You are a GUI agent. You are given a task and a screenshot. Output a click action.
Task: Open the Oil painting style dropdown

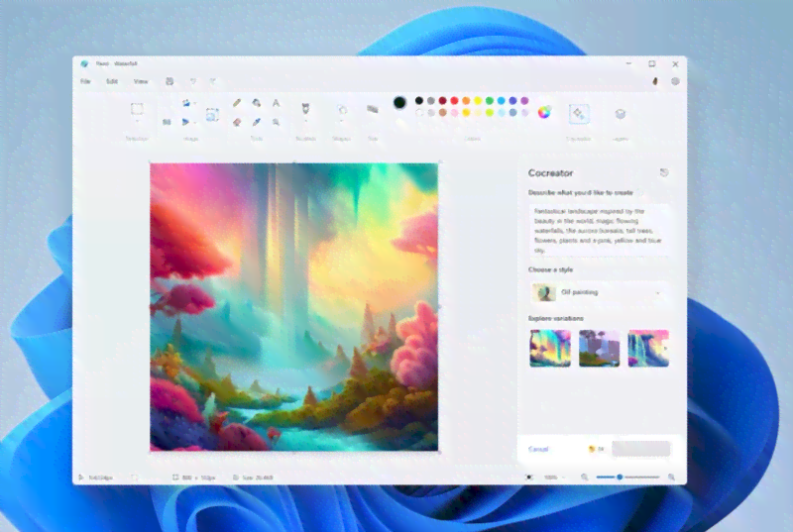(x=600, y=292)
